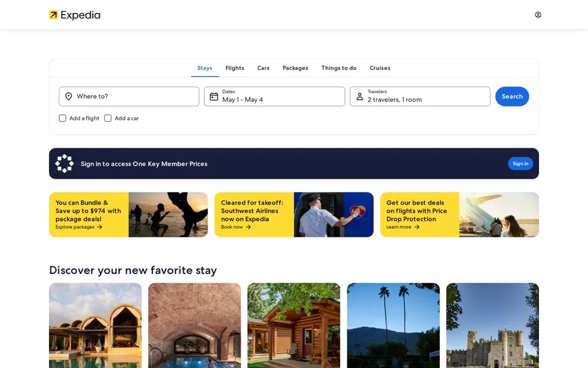Click 'Get our best deals on flights' text

click(417, 211)
